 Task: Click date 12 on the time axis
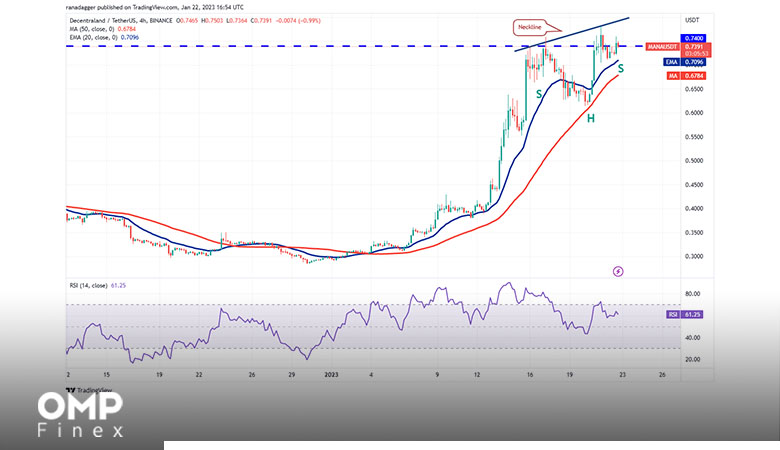click(x=477, y=375)
